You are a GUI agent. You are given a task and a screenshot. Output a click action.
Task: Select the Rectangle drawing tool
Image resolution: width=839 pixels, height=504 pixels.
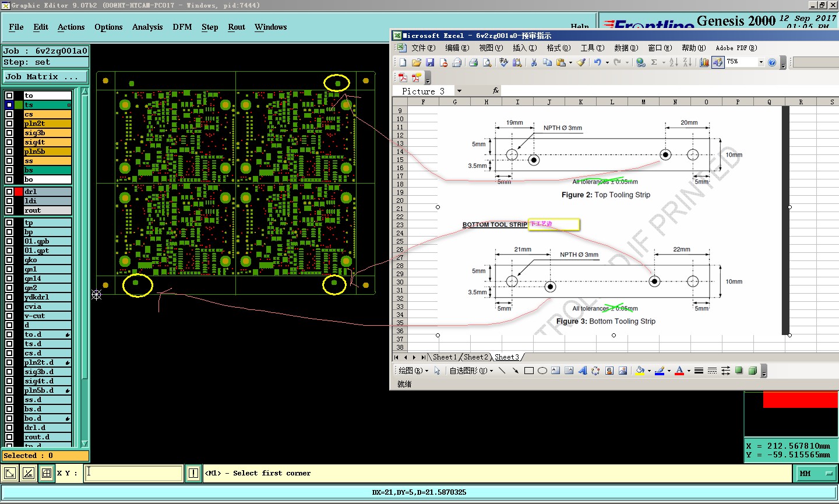pyautogui.click(x=529, y=371)
